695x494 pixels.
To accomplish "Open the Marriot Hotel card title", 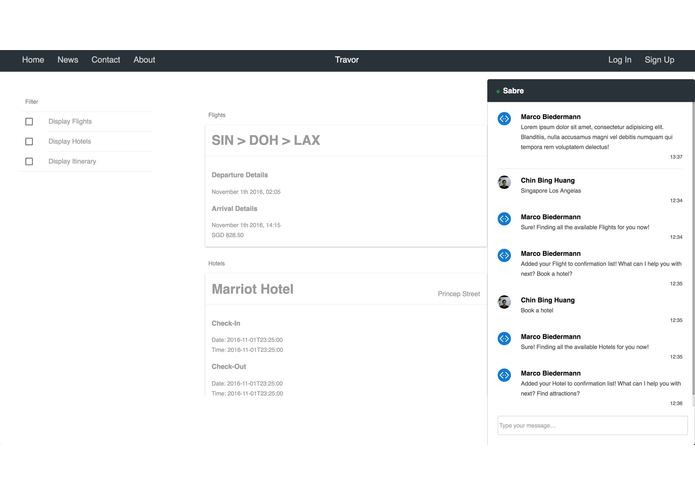I will (253, 289).
